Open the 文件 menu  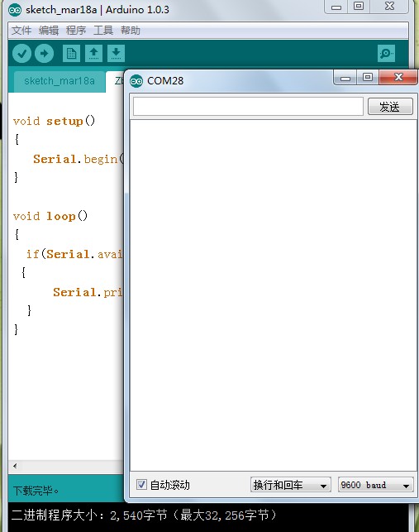[21, 31]
